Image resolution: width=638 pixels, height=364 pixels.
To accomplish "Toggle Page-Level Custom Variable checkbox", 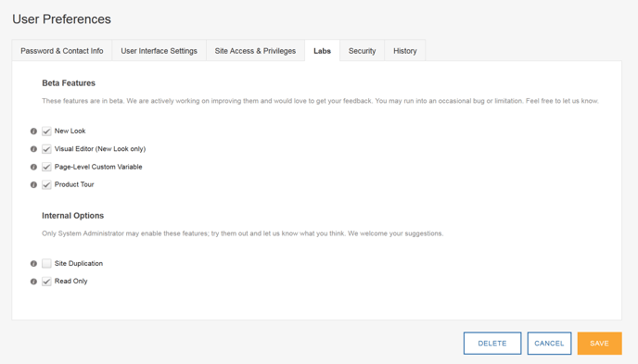I will [46, 167].
